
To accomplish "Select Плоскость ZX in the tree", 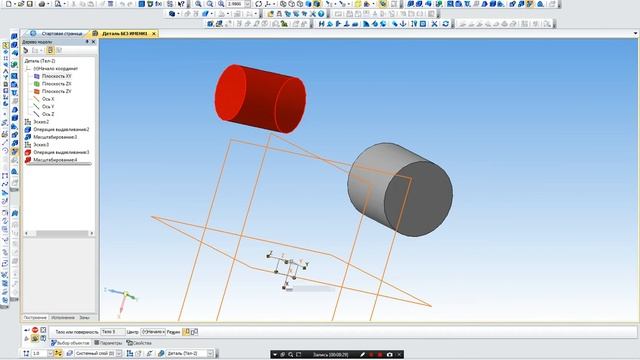I will [56, 84].
